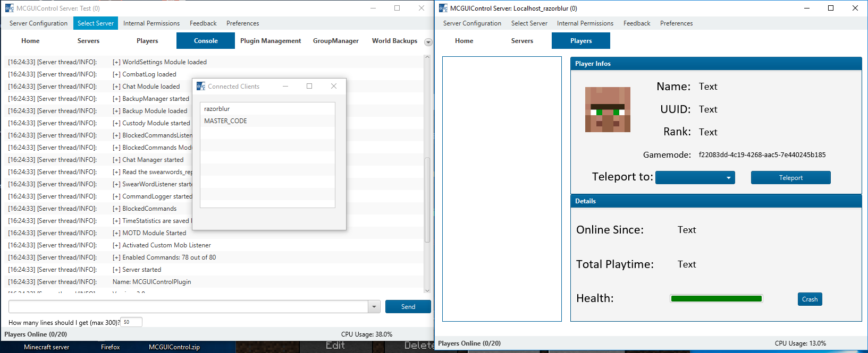Open Internal Permissions menu in right window
The width and height of the screenshot is (868, 353).
click(585, 23)
